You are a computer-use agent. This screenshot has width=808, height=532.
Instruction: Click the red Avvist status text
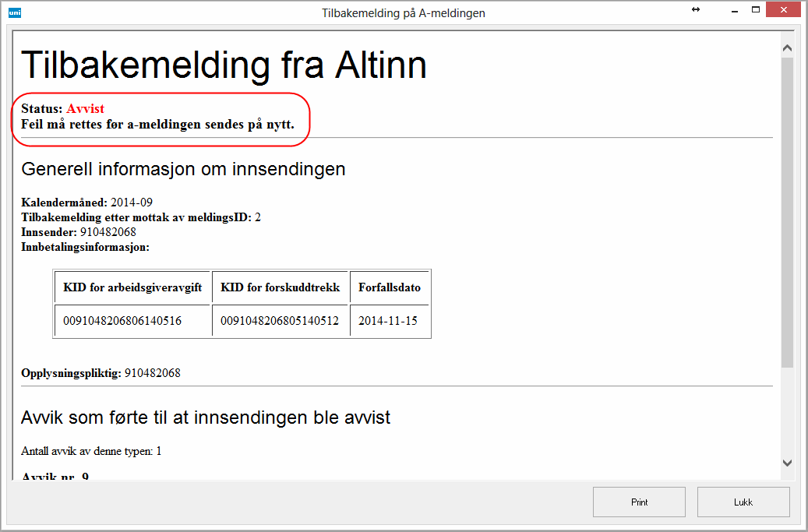[85, 108]
